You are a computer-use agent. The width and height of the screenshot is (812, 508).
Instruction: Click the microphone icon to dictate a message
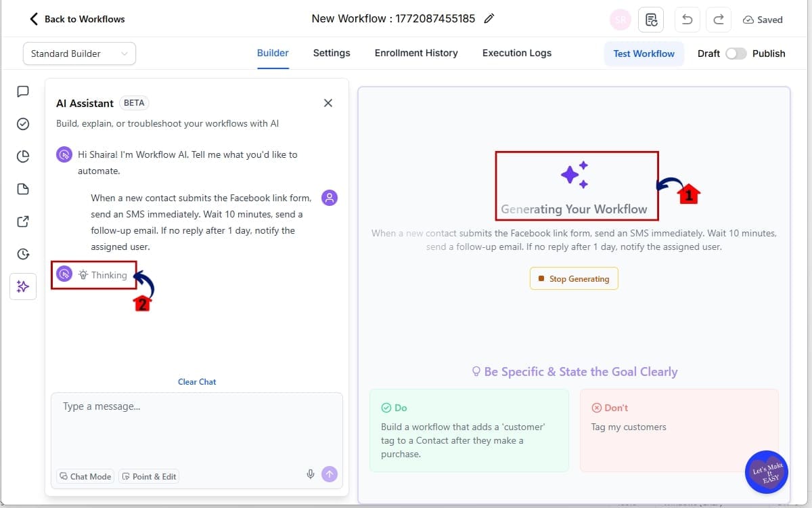pos(311,474)
